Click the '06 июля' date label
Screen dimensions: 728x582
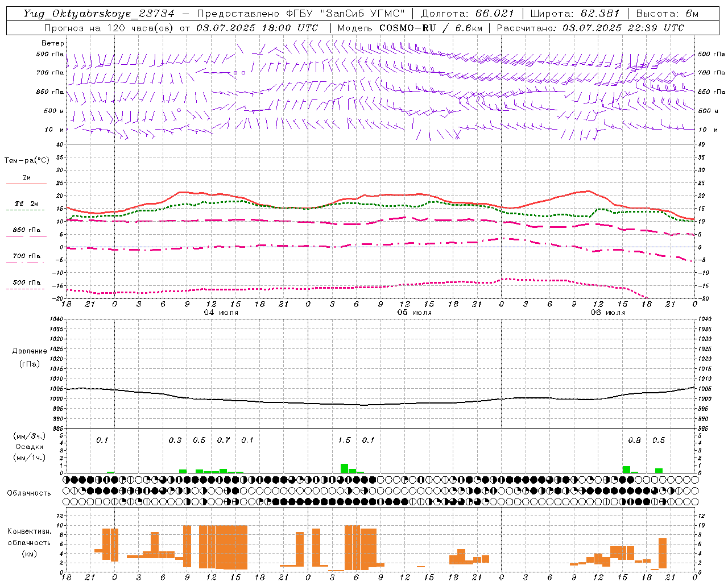[x=608, y=313]
